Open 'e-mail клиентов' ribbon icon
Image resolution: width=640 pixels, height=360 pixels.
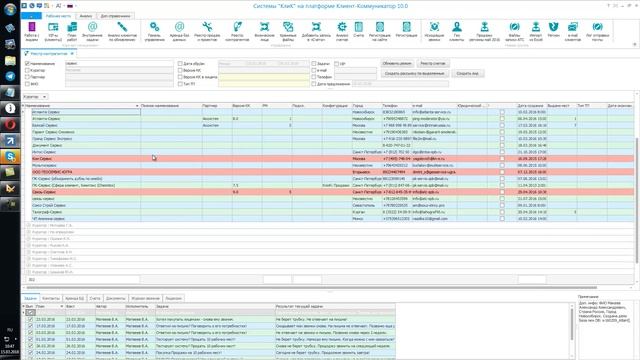coord(573,31)
